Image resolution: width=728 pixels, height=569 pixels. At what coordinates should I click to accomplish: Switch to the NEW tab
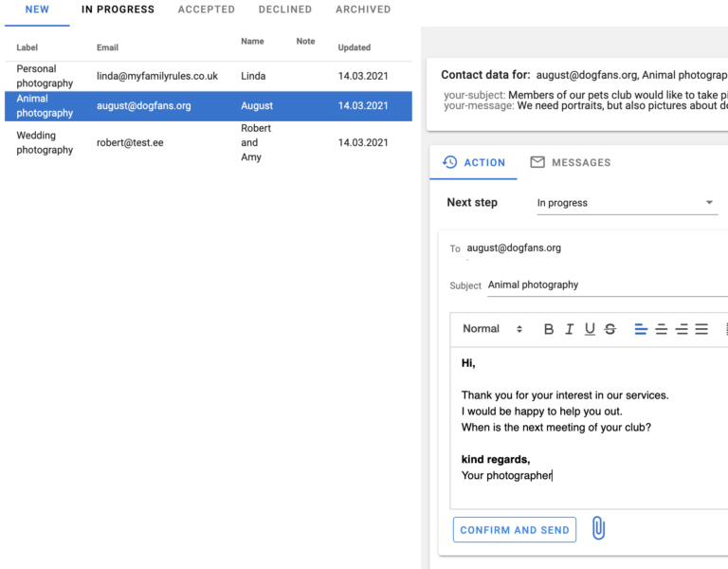pyautogui.click(x=37, y=9)
